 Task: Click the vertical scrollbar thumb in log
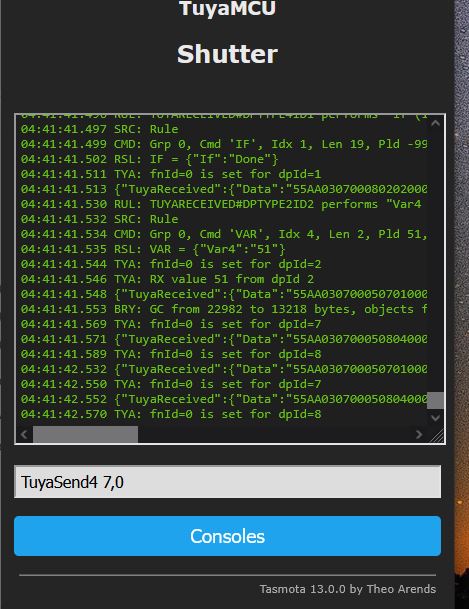tap(435, 400)
